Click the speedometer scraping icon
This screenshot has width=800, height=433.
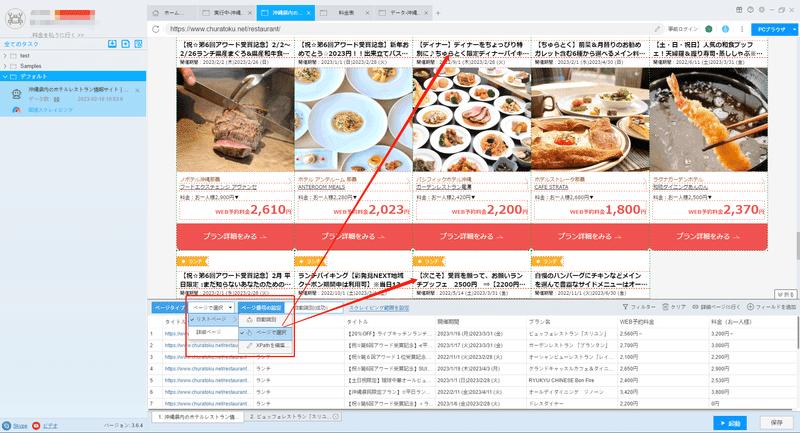16,110
